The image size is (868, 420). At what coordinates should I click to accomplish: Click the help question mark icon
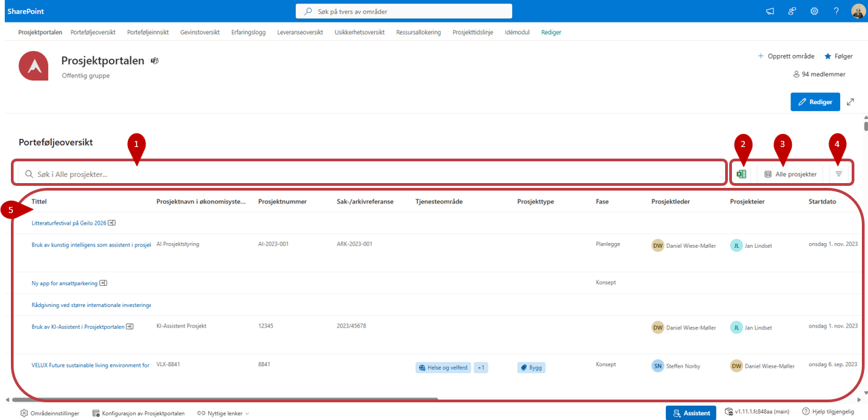pos(836,12)
